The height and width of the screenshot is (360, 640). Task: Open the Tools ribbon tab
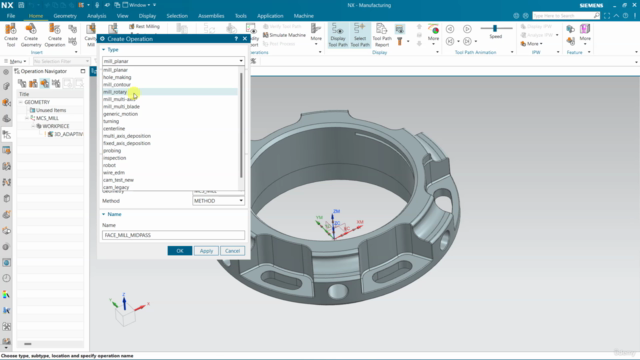(241, 16)
